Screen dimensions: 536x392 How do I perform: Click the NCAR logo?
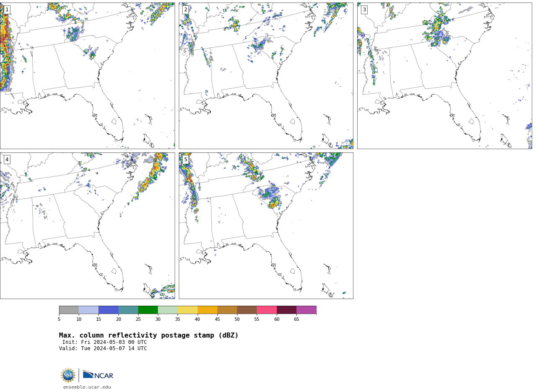coord(98,375)
